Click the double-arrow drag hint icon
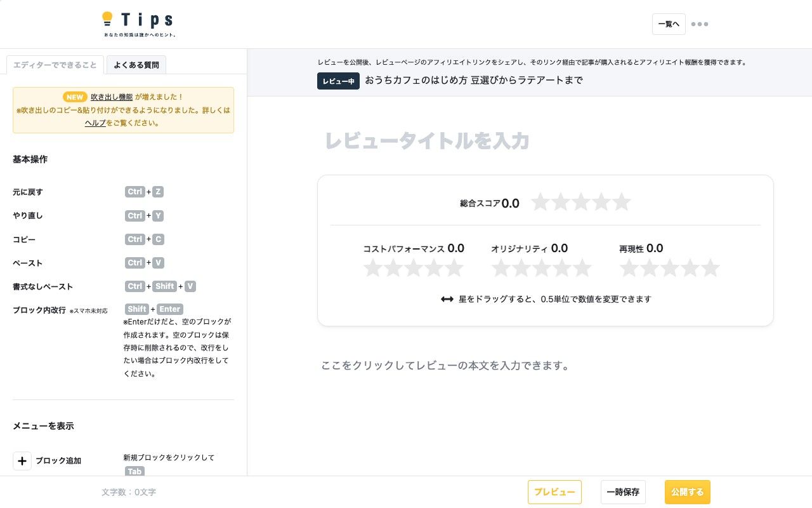The height and width of the screenshot is (508, 812). pyautogui.click(x=447, y=299)
